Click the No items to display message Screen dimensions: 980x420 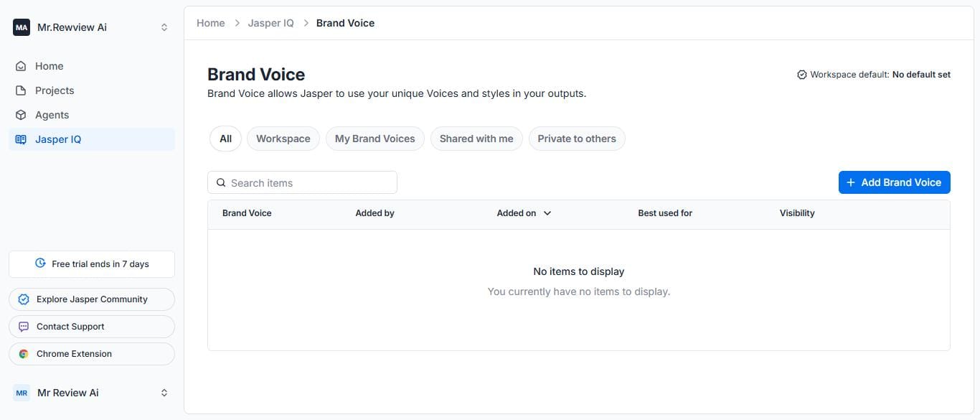tap(579, 271)
